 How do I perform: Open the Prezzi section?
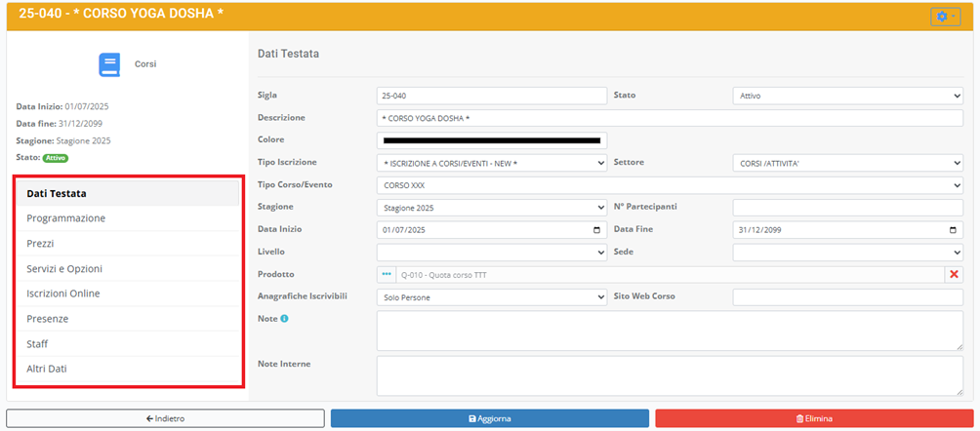tap(40, 243)
